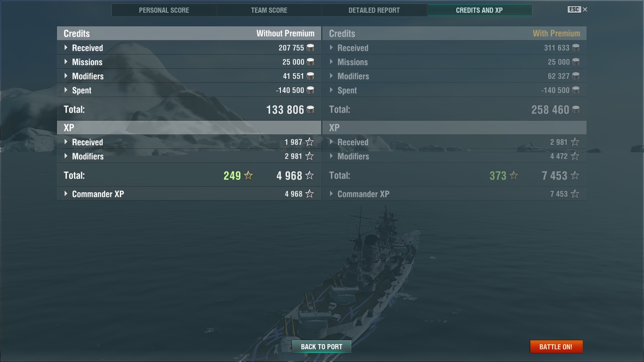644x362 pixels.
Task: Expand the premium XP Received row
Action: [x=454, y=142]
